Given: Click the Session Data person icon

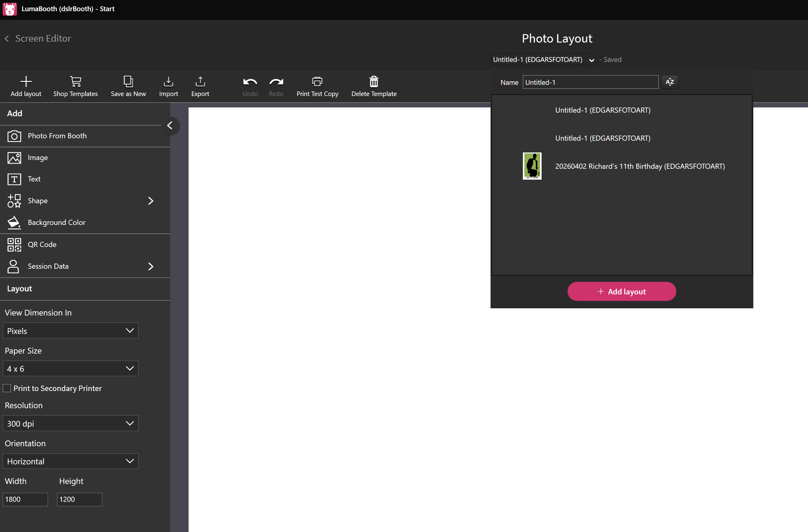Looking at the screenshot, I should (x=14, y=266).
